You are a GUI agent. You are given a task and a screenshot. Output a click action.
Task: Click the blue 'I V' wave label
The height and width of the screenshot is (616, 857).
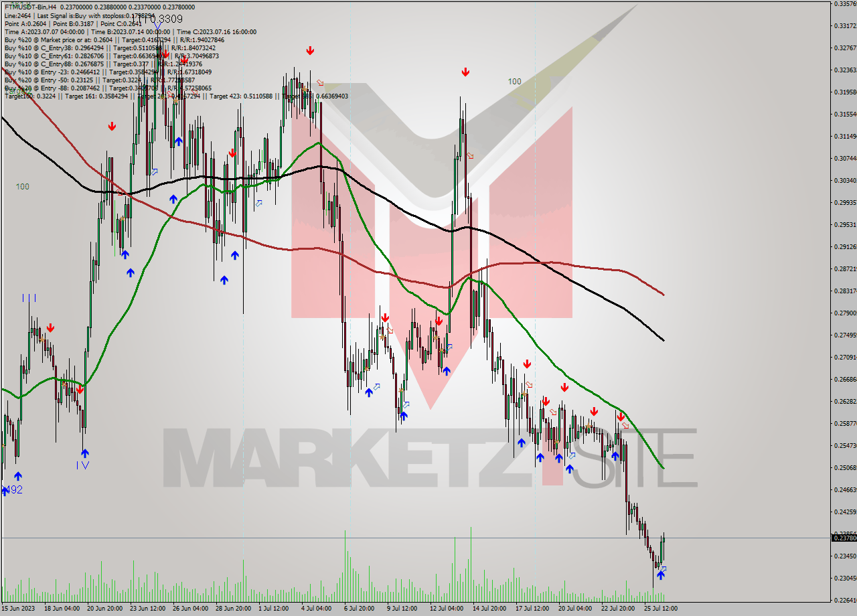[x=82, y=465]
